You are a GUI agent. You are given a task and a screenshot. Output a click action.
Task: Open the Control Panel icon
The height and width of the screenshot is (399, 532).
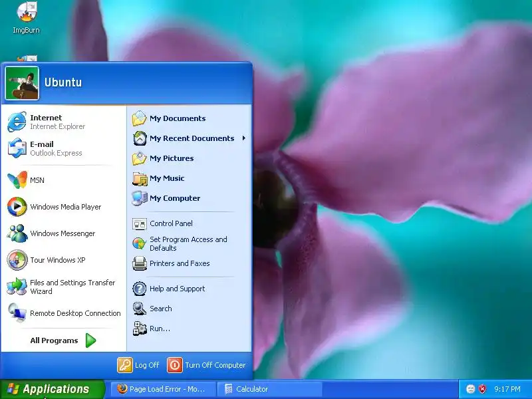140,224
